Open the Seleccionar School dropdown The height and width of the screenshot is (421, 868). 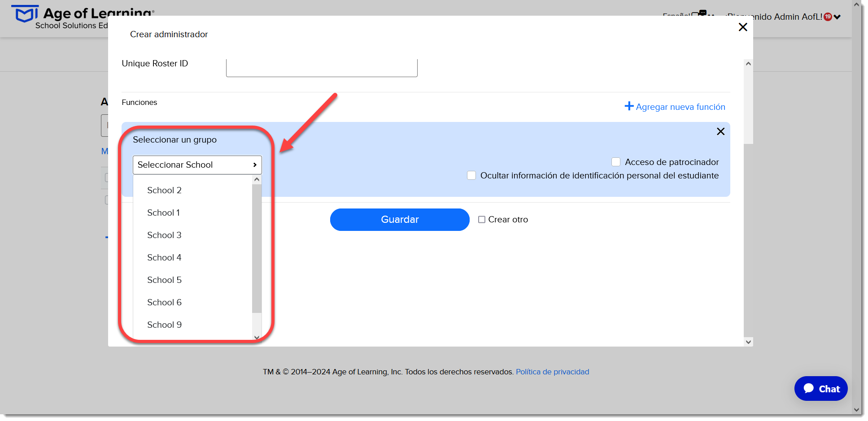pyautogui.click(x=197, y=165)
